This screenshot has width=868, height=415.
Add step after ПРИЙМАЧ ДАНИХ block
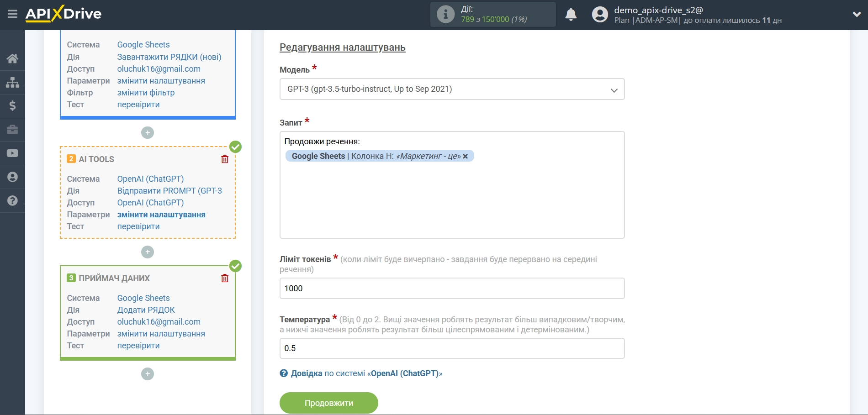[148, 374]
